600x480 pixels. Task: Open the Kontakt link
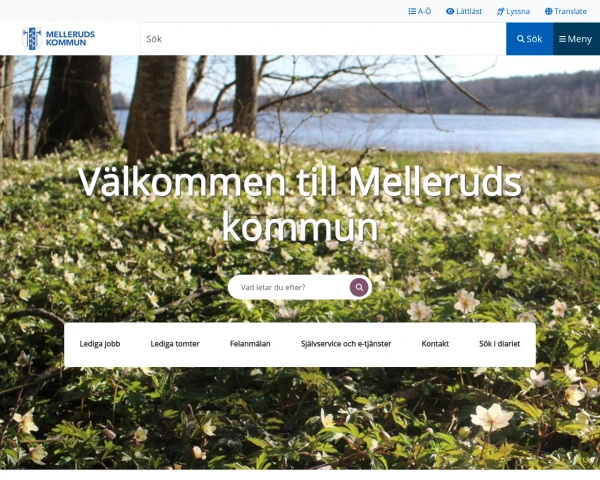click(435, 344)
